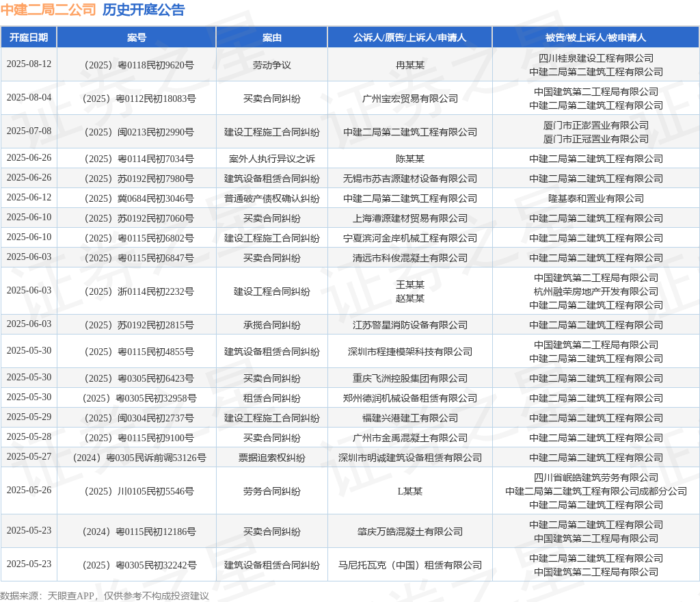
Task: Click plaintiff 无锡市苏吉源建材设备有限公司
Action: point(410,179)
